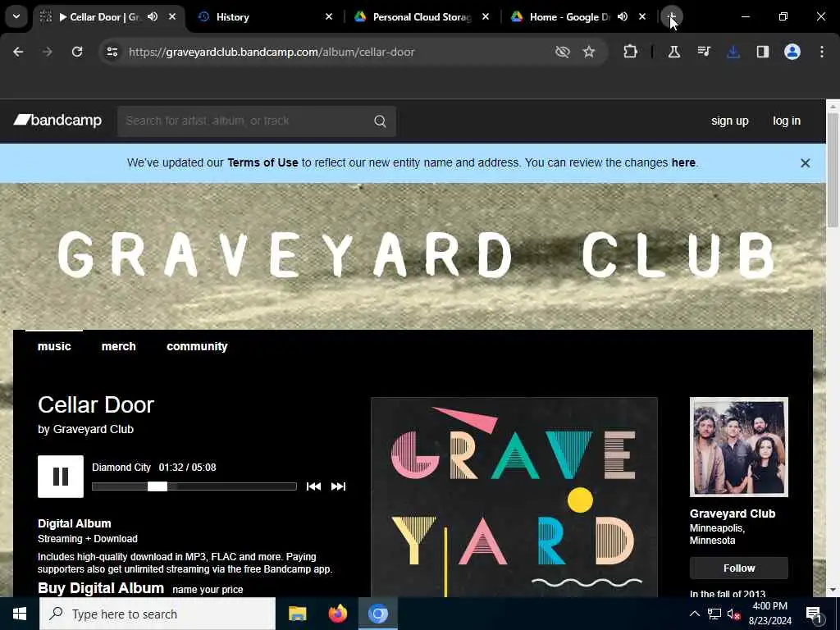Click the muted volume tray icon

(733, 614)
